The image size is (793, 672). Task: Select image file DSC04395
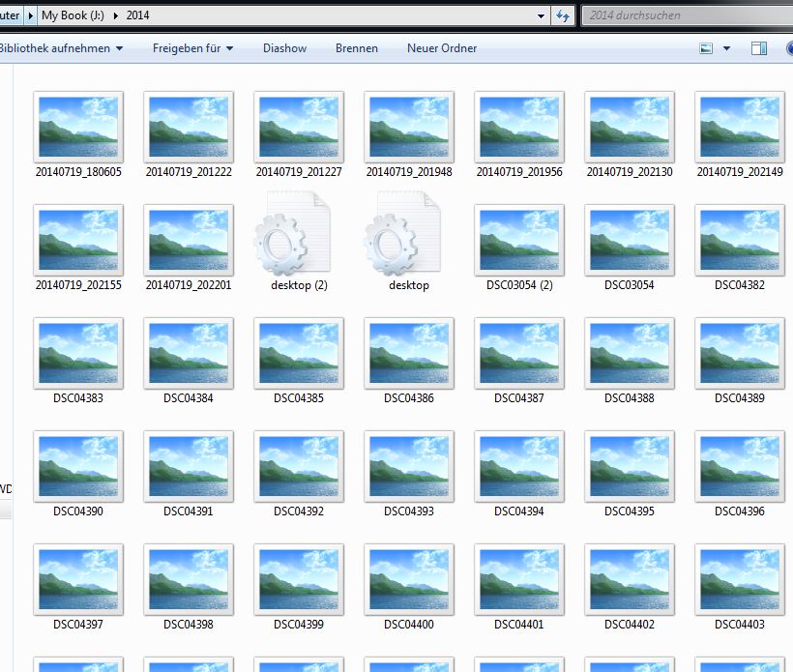(x=630, y=475)
